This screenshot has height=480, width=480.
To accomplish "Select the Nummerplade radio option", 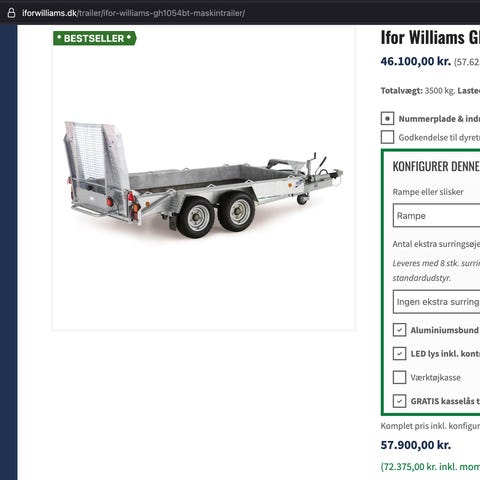I will coord(387,118).
